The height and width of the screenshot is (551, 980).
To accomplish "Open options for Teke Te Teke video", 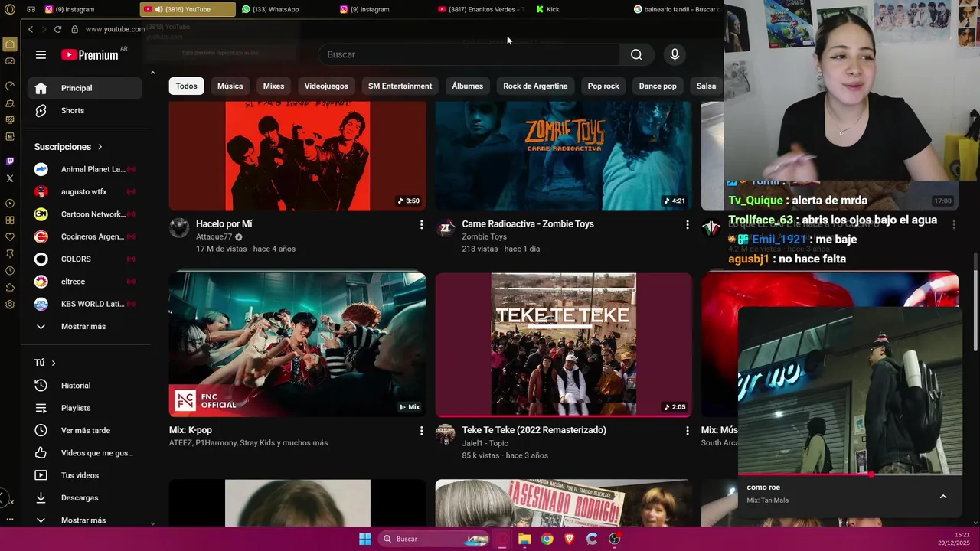I will [687, 431].
